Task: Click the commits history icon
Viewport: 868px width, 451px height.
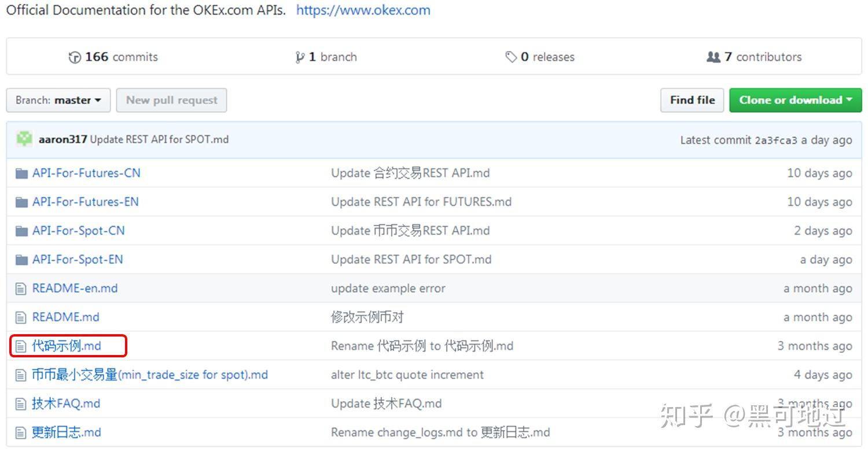Action: [x=74, y=56]
